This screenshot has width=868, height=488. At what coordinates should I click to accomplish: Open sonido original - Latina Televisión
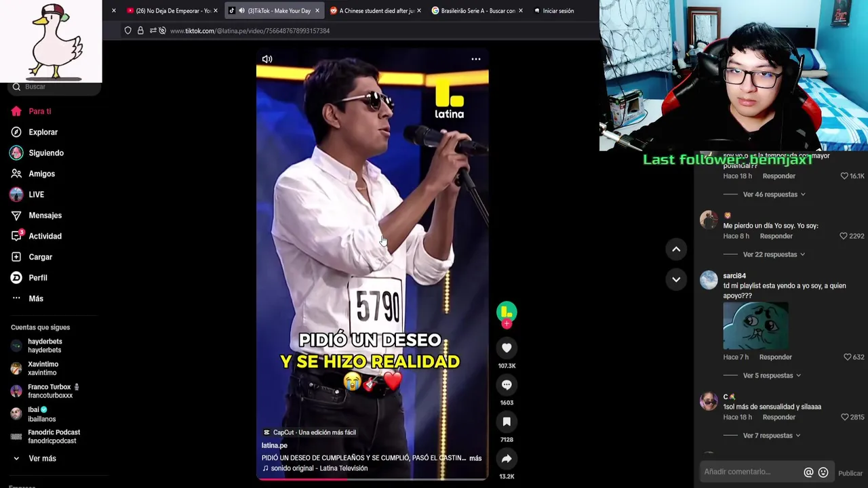click(x=319, y=468)
